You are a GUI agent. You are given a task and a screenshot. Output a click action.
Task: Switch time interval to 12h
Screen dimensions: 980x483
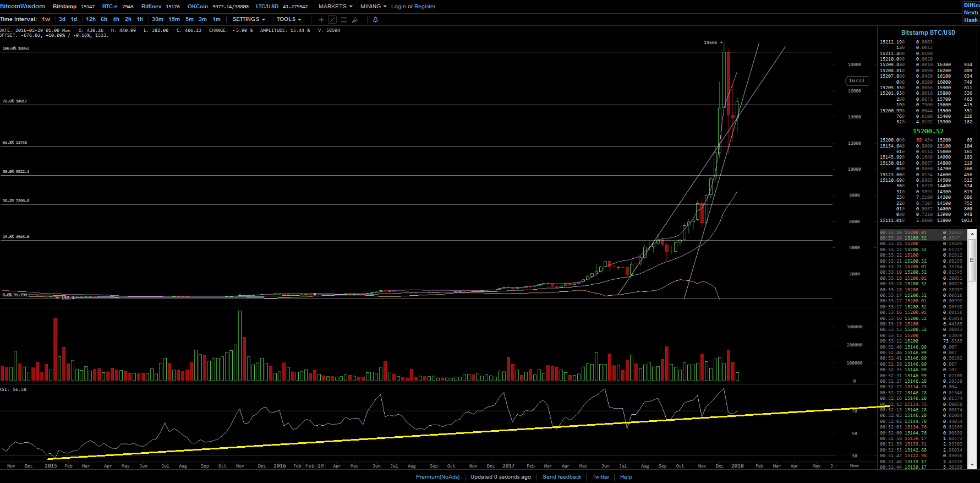pyautogui.click(x=91, y=19)
